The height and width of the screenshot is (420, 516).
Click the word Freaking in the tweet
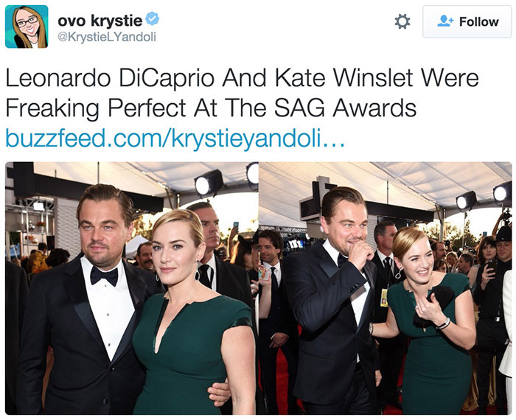tap(52, 109)
